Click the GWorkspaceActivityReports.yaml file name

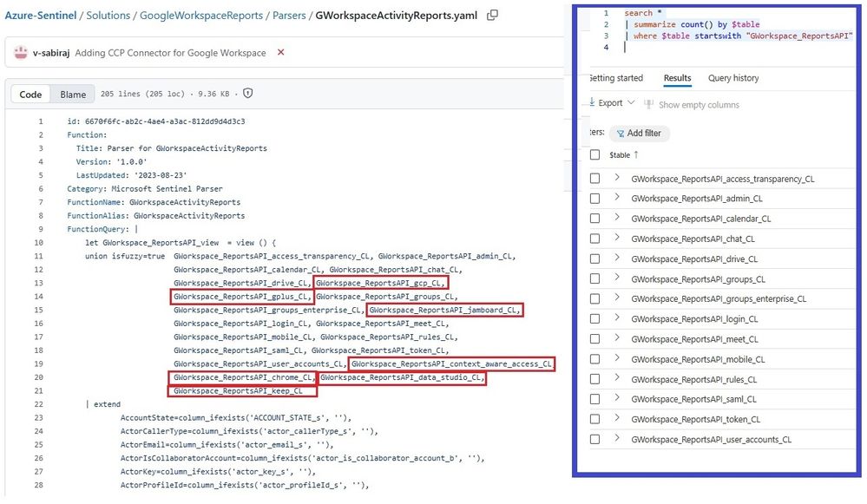pos(397,16)
